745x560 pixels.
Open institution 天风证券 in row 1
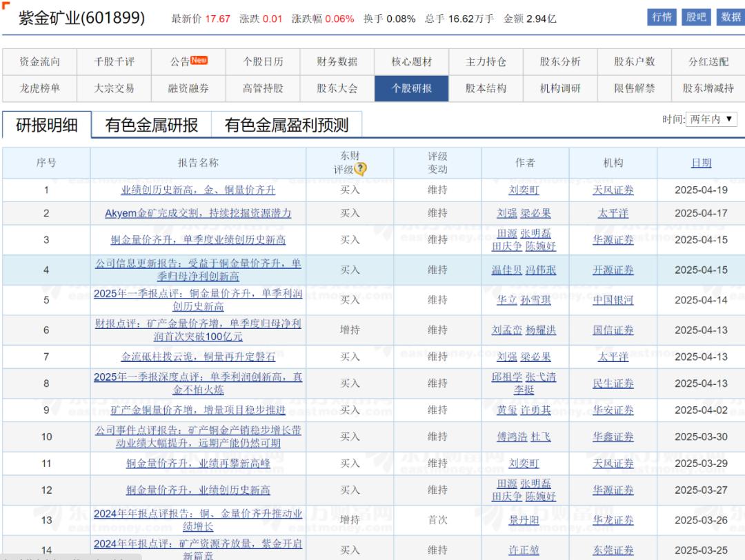point(613,190)
